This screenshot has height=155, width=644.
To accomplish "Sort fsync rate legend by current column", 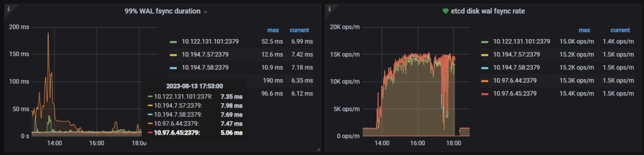I will click(620, 30).
